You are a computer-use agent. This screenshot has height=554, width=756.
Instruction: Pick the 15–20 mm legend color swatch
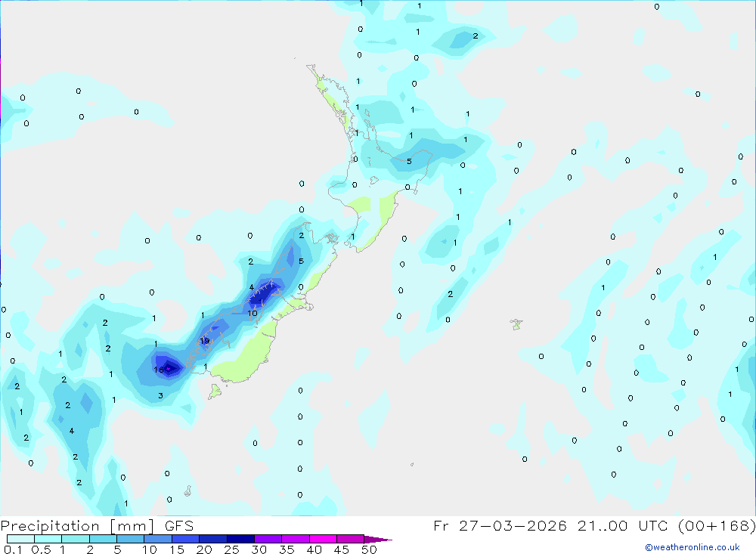[186, 539]
